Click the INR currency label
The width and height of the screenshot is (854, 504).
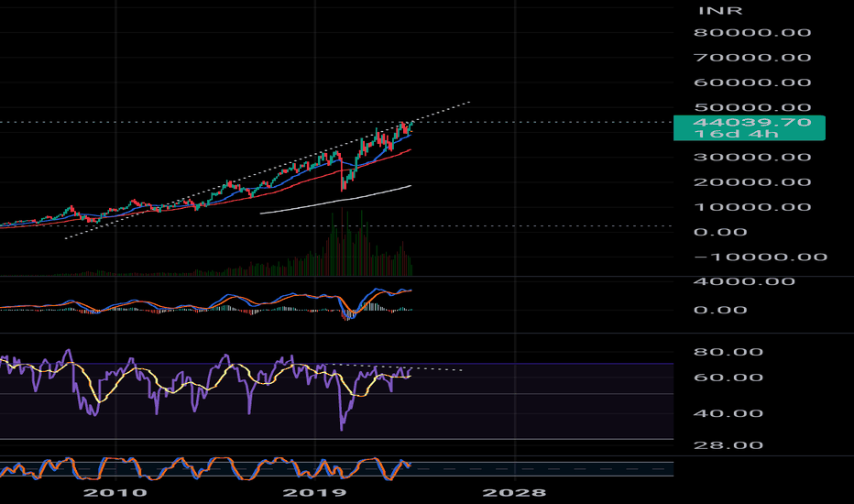pos(720,11)
